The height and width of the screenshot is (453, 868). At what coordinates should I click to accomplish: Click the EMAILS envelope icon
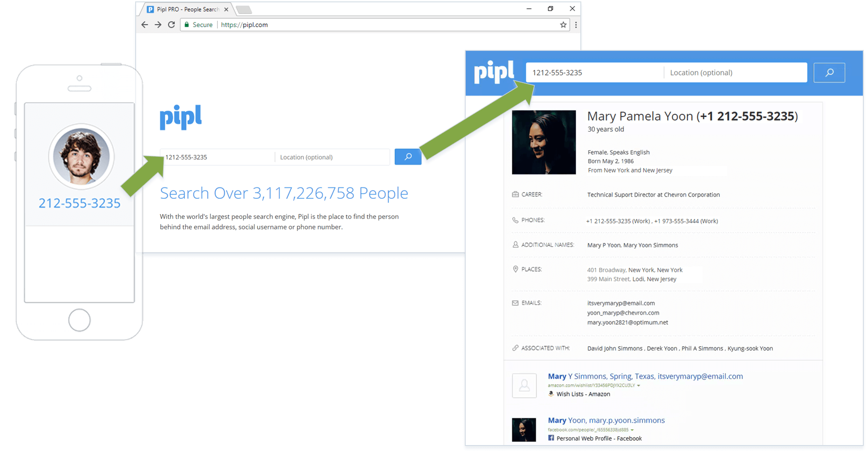point(515,303)
